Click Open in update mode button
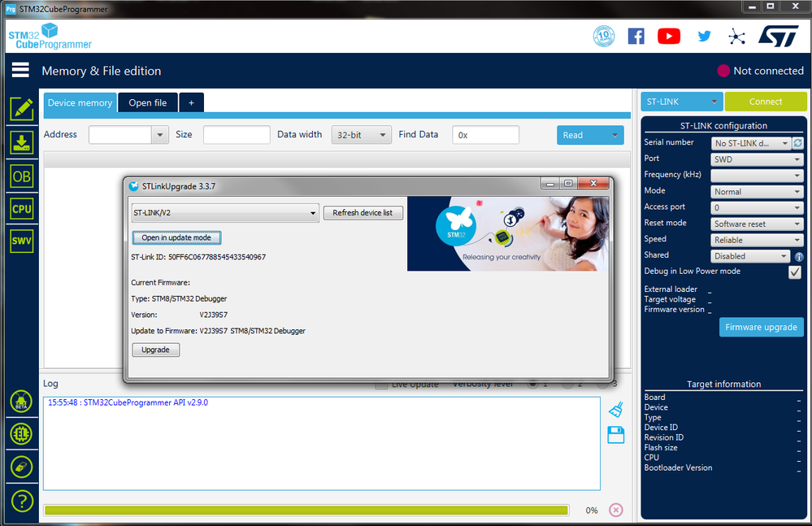Screen dimensions: 812x526 176,237
